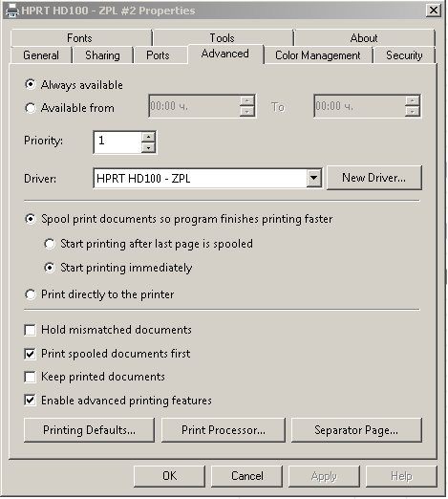Screen dimensions: 448x499
Task: Click the Separator Page... button
Action: click(356, 430)
